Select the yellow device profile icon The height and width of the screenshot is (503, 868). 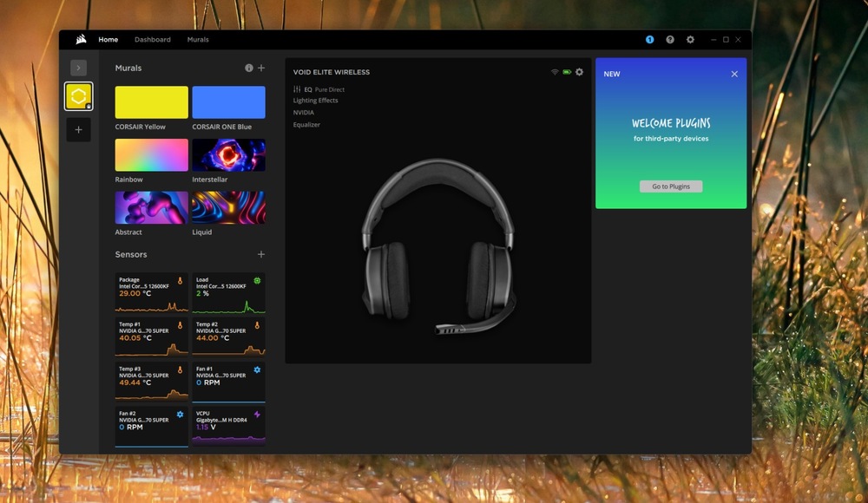pos(78,96)
